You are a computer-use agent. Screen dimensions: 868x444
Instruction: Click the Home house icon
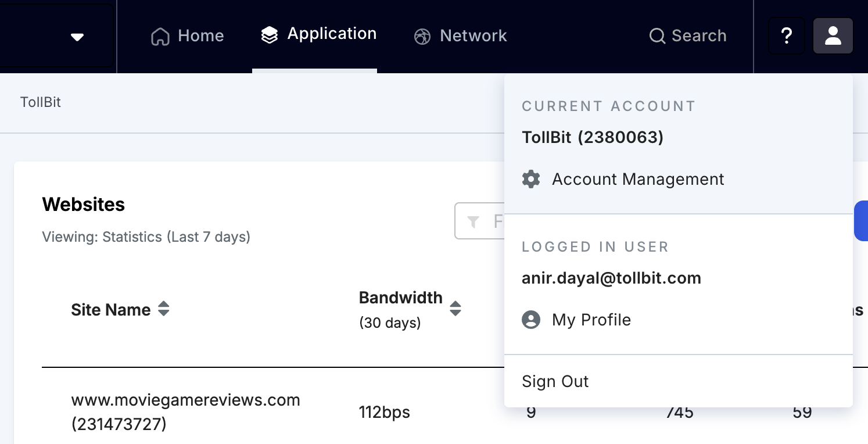point(160,37)
